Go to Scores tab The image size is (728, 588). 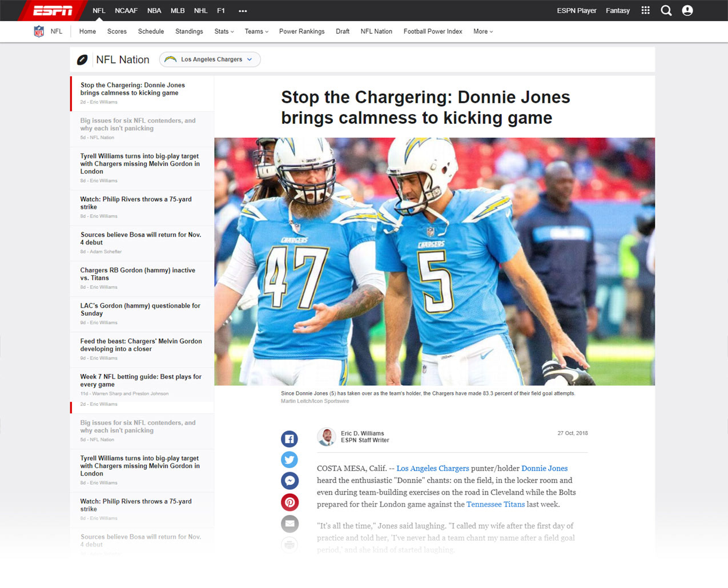(x=117, y=31)
